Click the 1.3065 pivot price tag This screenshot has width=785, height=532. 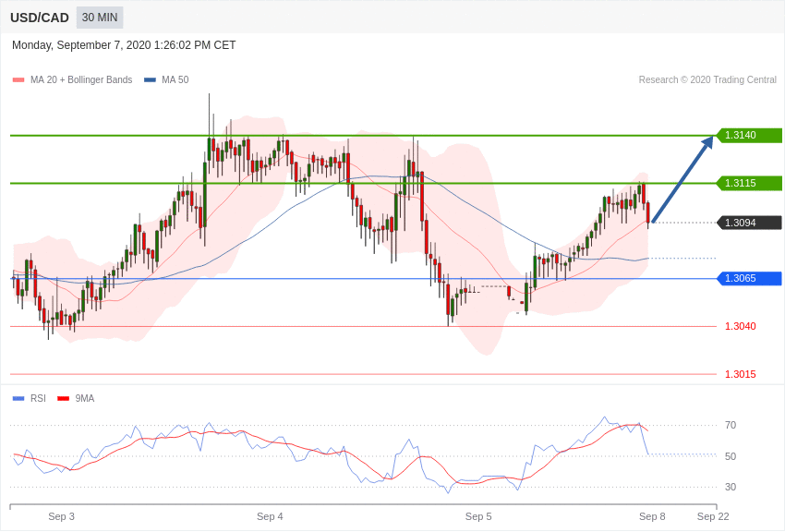(x=749, y=278)
